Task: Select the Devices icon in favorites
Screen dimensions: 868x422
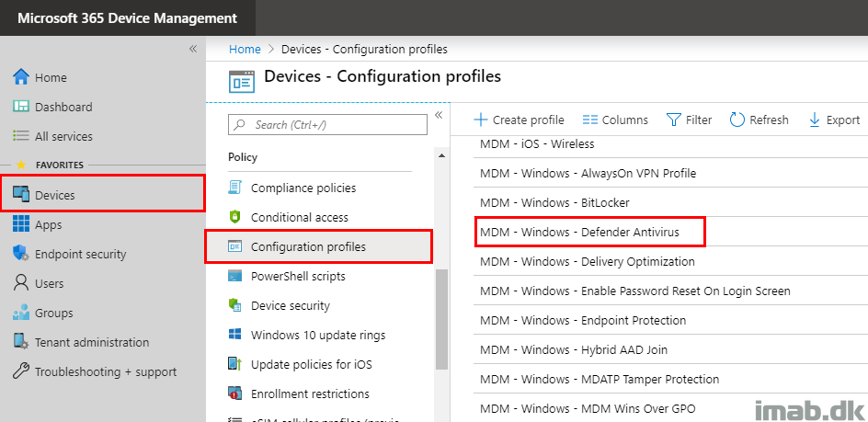Action: pos(20,195)
